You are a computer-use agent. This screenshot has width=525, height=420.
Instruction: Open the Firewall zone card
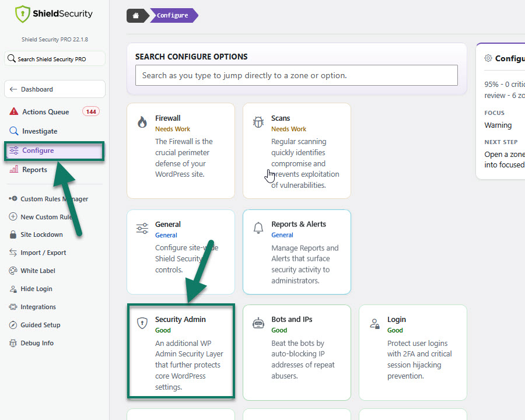[181, 150]
